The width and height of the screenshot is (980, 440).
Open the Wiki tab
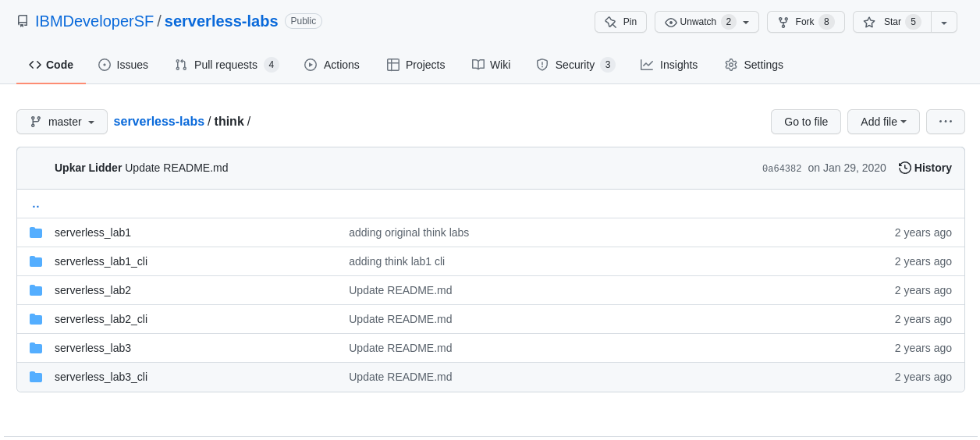pyautogui.click(x=491, y=65)
